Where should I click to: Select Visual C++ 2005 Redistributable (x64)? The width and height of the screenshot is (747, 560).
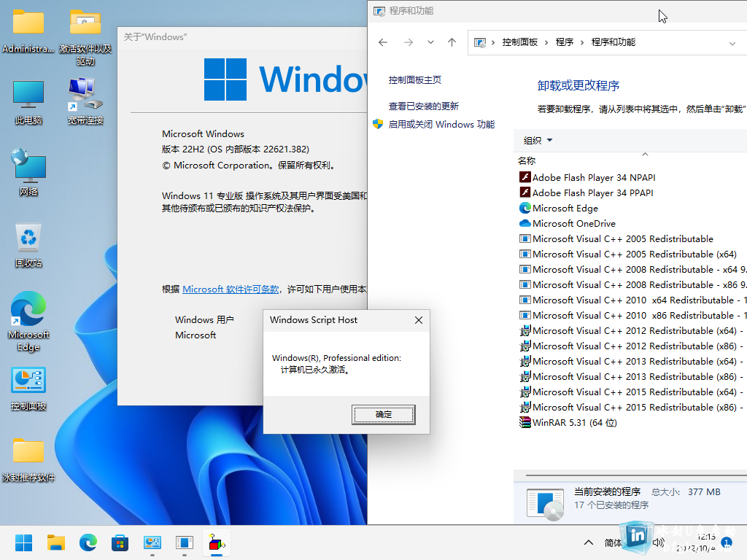coord(628,254)
